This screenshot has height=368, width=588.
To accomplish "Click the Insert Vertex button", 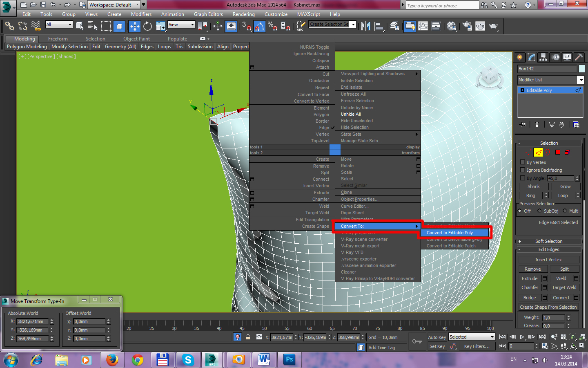I will click(x=548, y=260).
